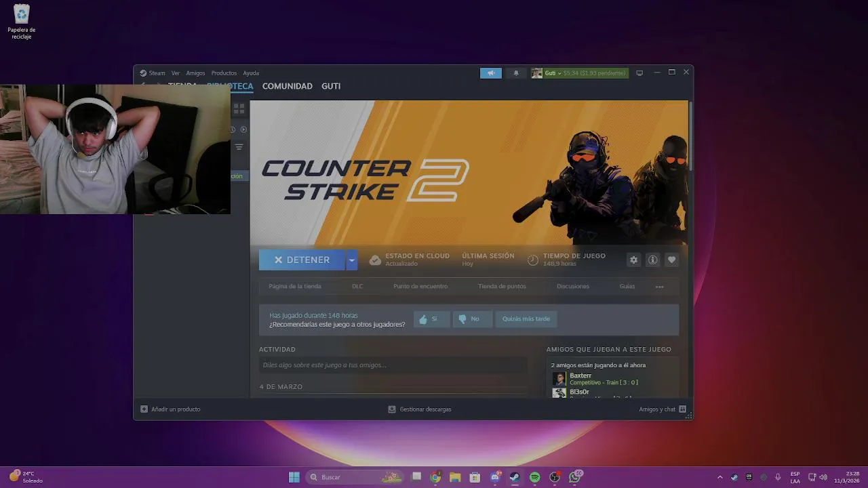Open the DLC link
The height and width of the screenshot is (488, 868).
coord(357,286)
